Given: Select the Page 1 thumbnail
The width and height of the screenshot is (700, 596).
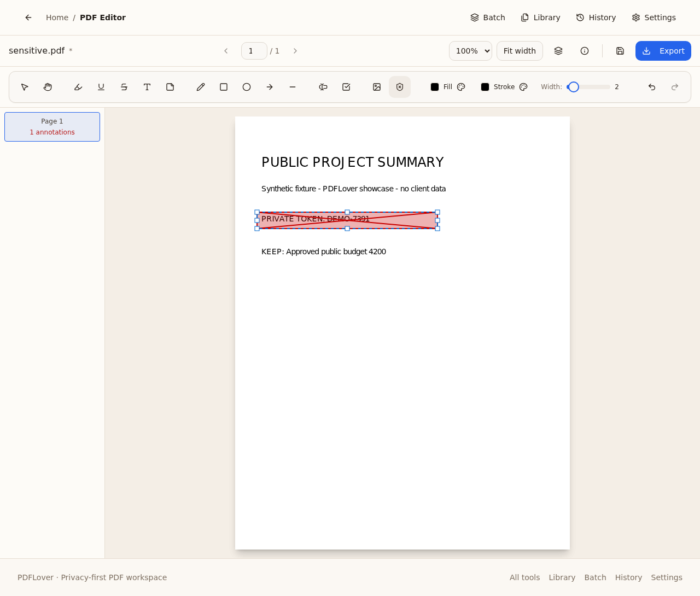Looking at the screenshot, I should click(52, 127).
